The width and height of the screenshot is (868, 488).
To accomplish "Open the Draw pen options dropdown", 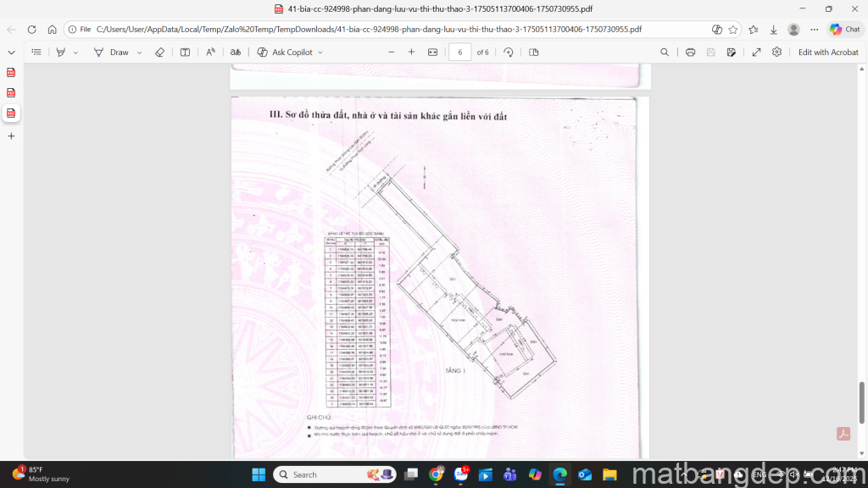I will (x=139, y=53).
